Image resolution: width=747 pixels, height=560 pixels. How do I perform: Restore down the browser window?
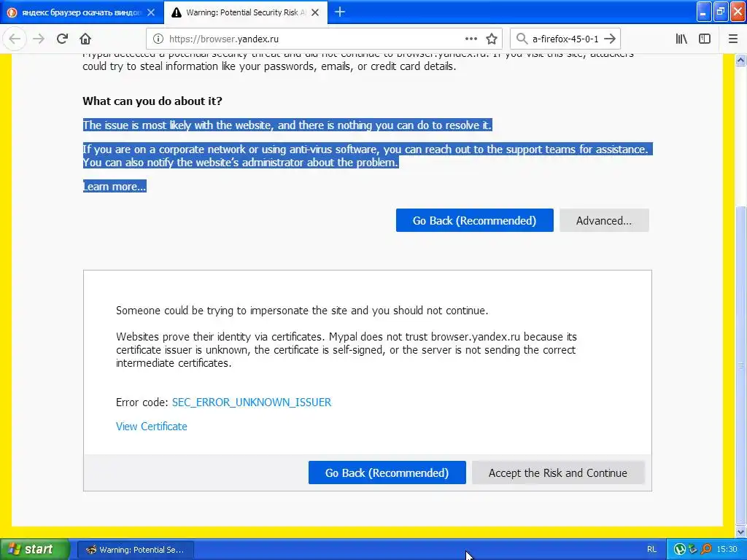coord(721,12)
